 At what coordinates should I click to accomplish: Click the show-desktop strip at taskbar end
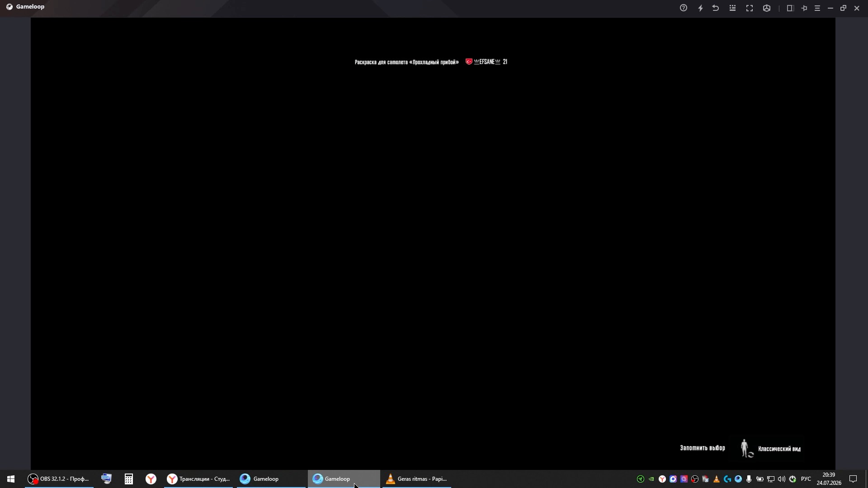point(866,479)
